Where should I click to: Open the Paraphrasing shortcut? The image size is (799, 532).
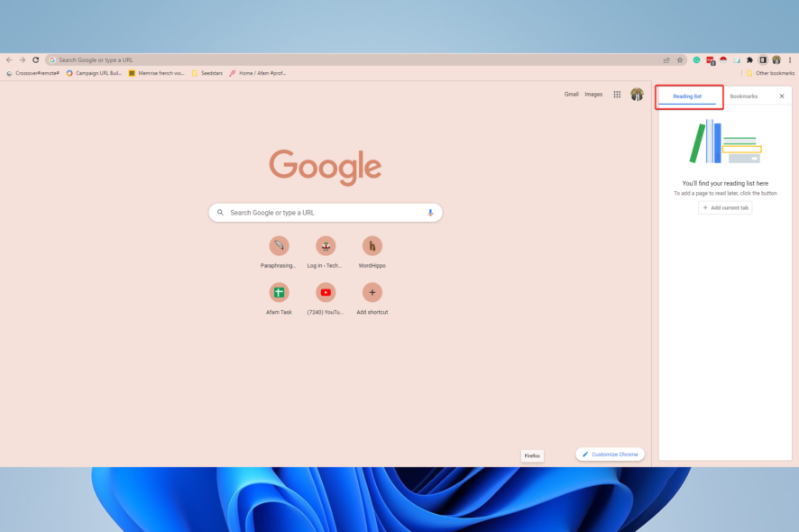pos(279,252)
